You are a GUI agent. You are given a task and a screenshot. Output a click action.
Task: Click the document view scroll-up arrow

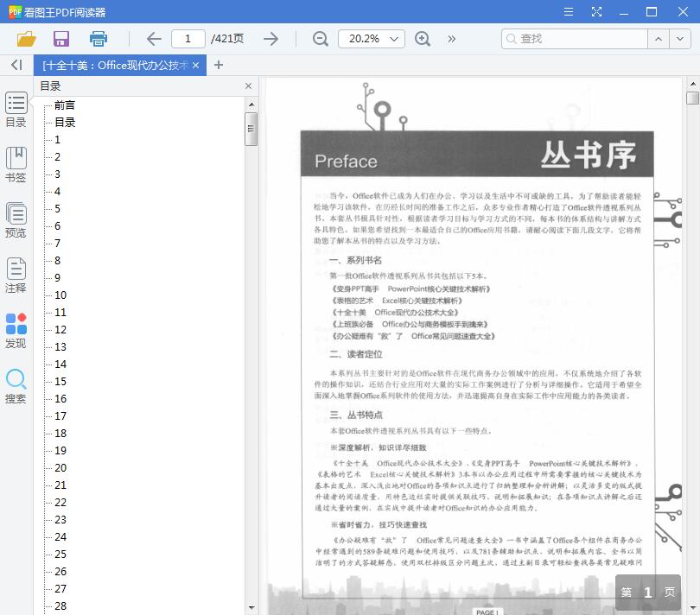692,84
